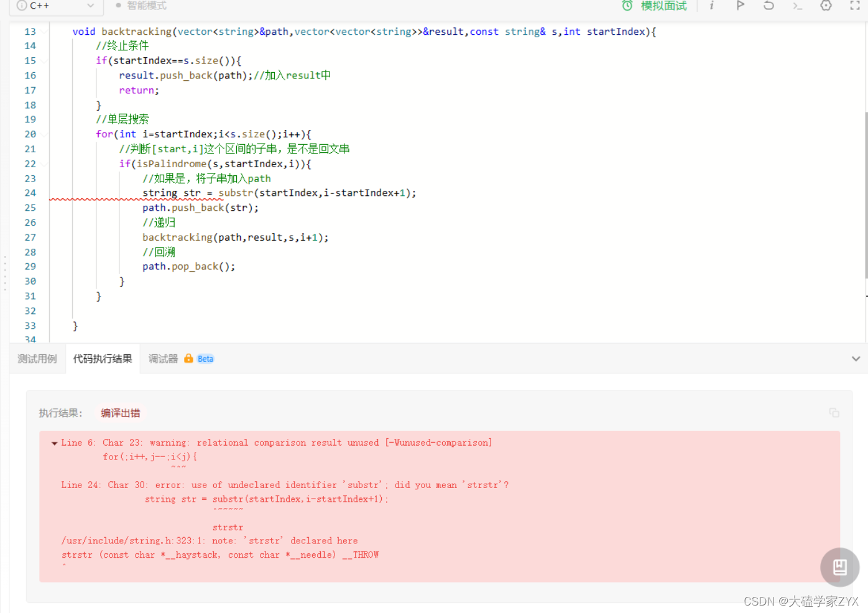Image resolution: width=868 pixels, height=613 pixels.
Task: Click the return; statement on line 17
Action: click(139, 90)
